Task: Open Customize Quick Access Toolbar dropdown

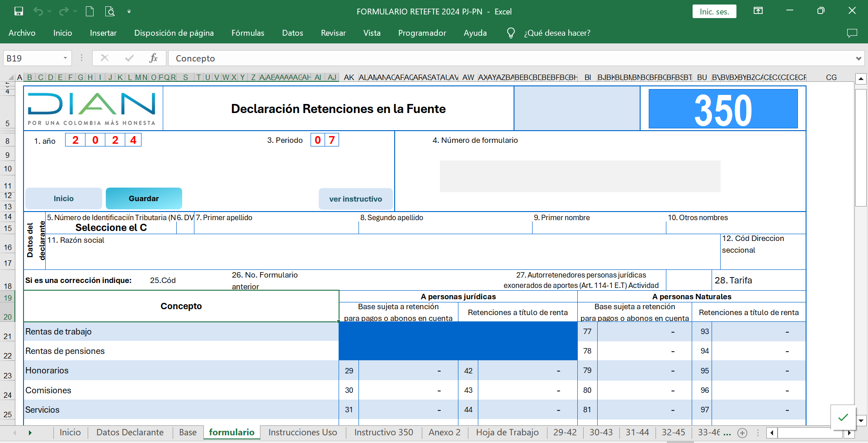Action: coord(129,11)
